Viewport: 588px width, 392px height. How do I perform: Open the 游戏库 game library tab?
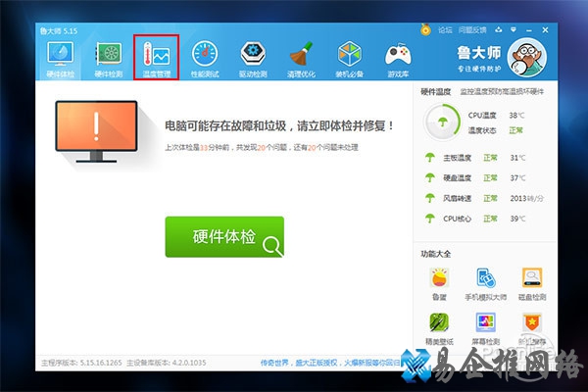pos(398,58)
